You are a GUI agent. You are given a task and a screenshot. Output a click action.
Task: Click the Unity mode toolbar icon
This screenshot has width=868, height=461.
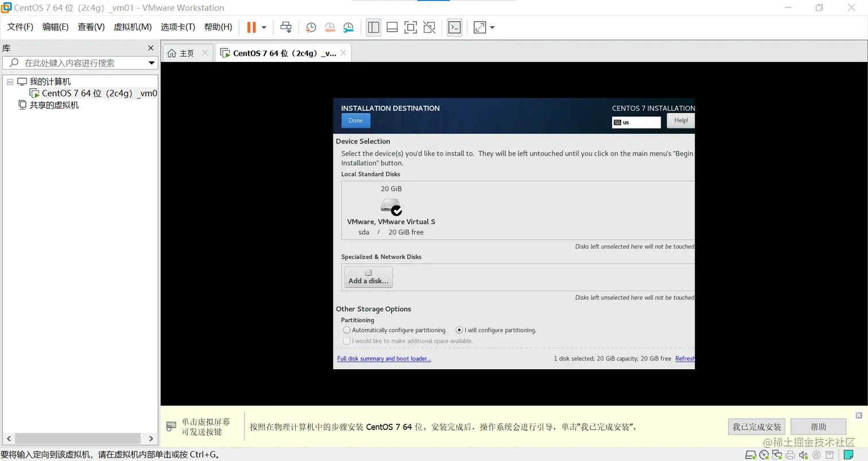[429, 27]
